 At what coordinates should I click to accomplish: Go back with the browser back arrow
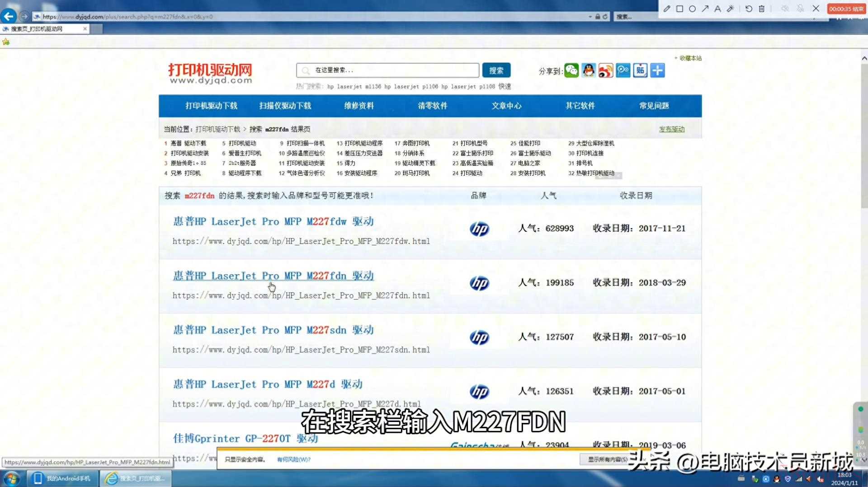(9, 17)
